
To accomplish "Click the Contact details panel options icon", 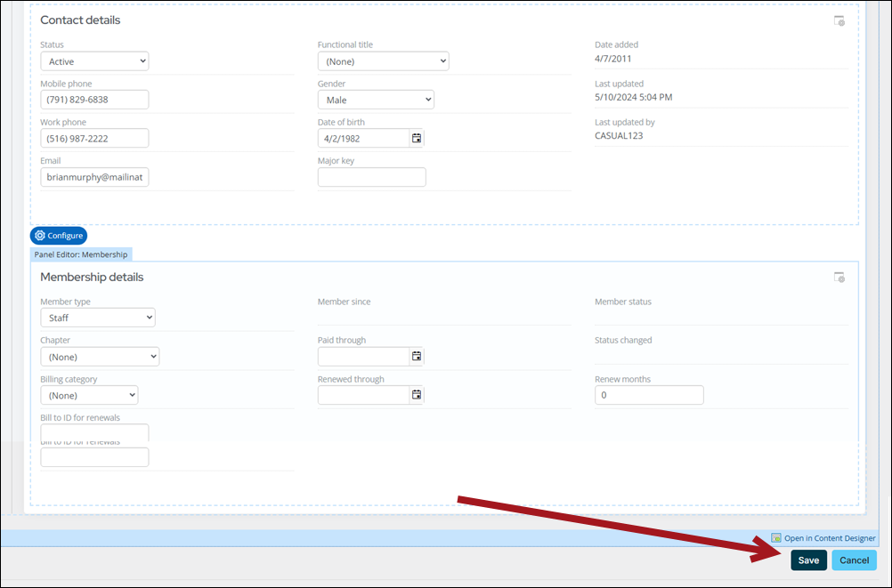I will [839, 21].
